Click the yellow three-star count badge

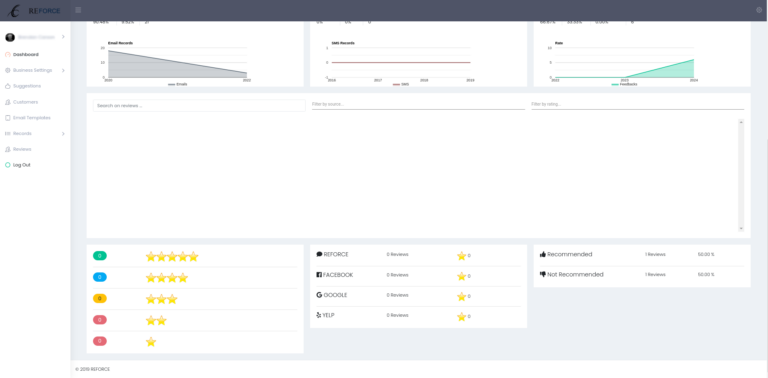coord(99,298)
